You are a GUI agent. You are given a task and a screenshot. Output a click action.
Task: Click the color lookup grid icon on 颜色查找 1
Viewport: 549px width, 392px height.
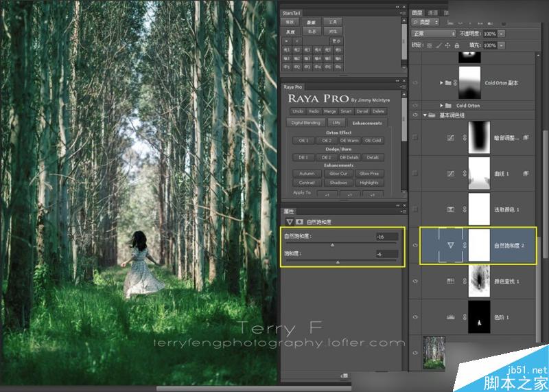(x=451, y=281)
